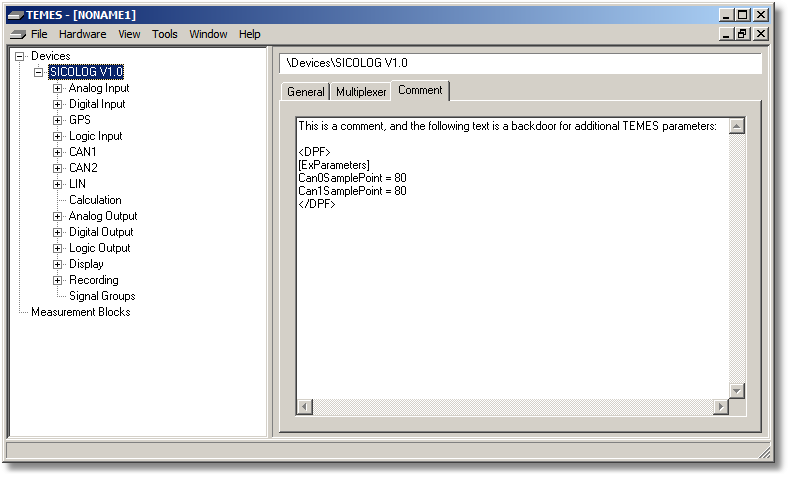Close the NONAME1 document window

(761, 34)
